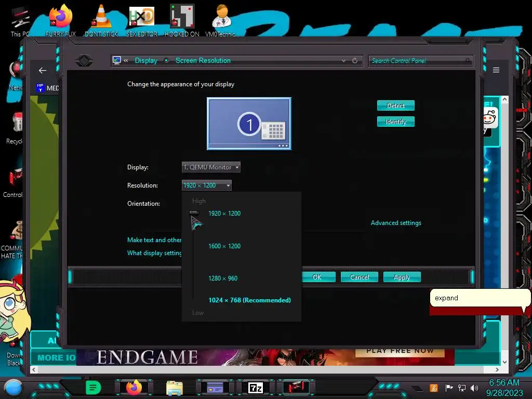Image resolution: width=532 pixels, height=399 pixels.
Task: Open the green notes app on the taskbar
Action: pos(94,388)
